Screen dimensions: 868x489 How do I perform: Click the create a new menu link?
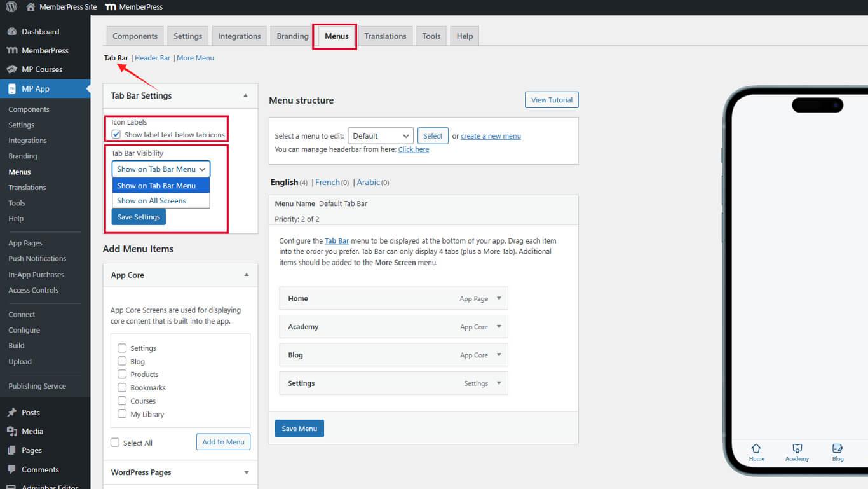pos(491,136)
